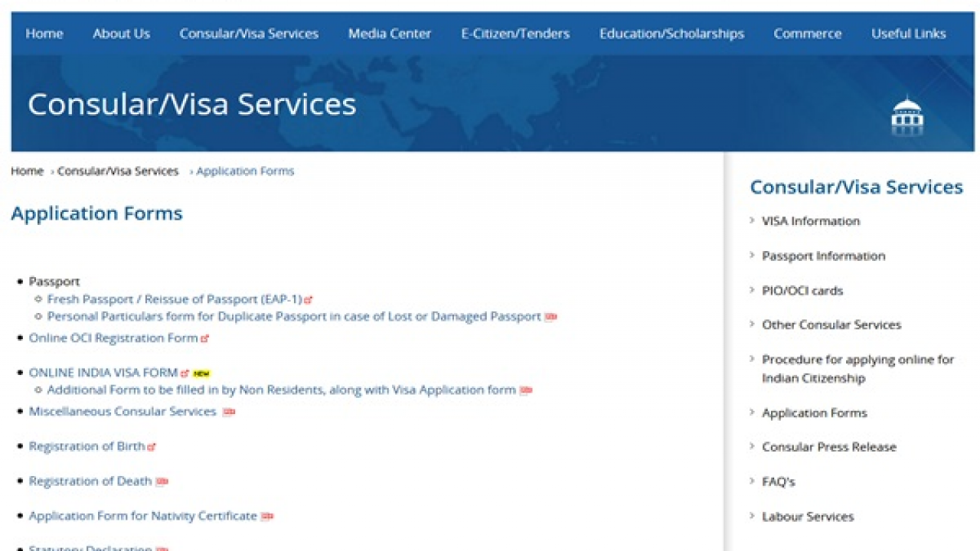Image resolution: width=980 pixels, height=551 pixels.
Task: Open Labour Services in sidebar
Action: coord(807,517)
